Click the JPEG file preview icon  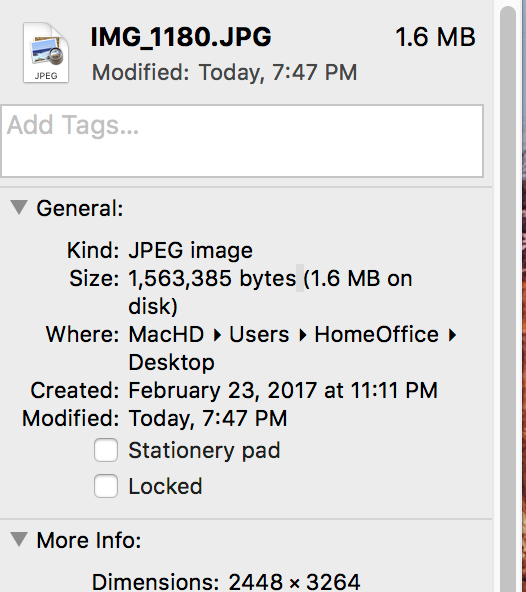pyautogui.click(x=46, y=52)
